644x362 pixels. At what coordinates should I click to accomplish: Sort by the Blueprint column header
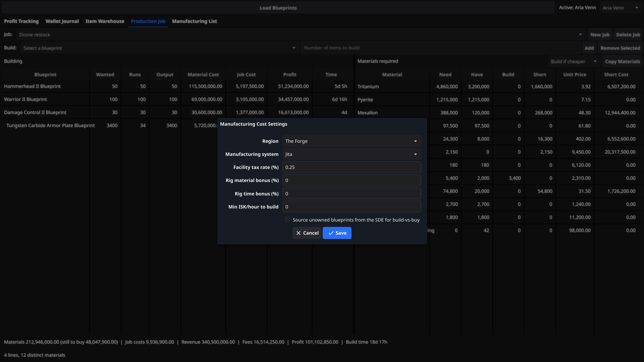pos(45,74)
